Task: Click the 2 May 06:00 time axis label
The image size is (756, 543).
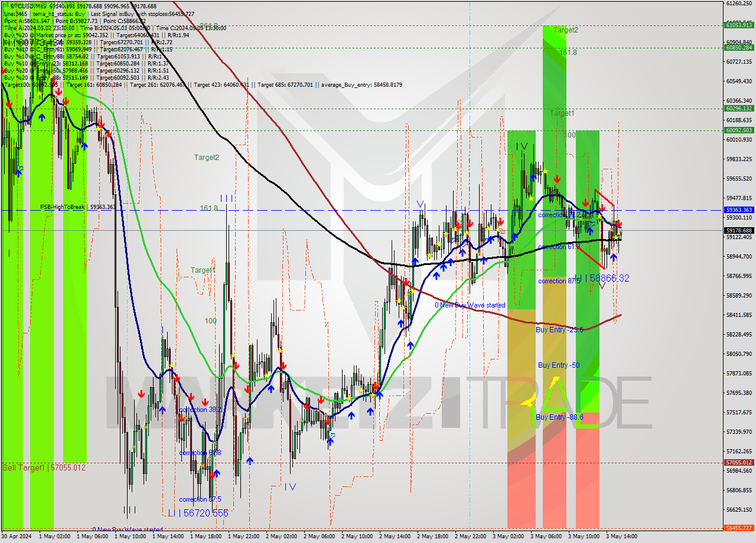Action: (318, 537)
